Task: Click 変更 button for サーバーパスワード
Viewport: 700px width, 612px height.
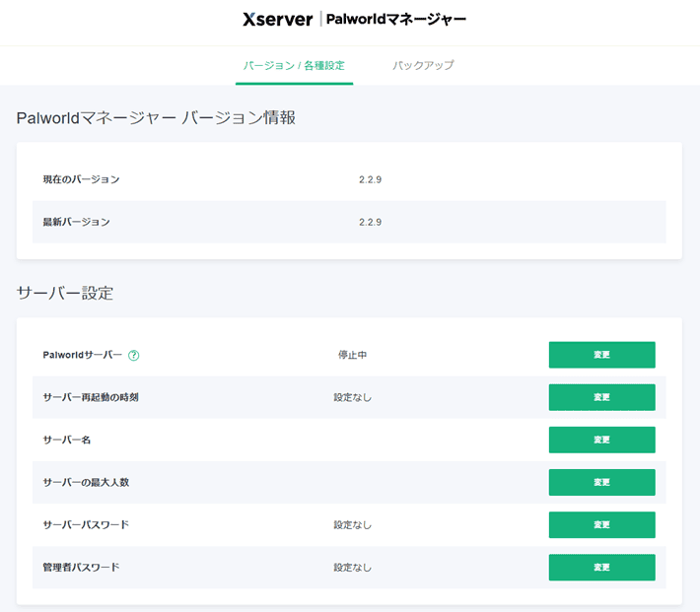Action: 601,525
